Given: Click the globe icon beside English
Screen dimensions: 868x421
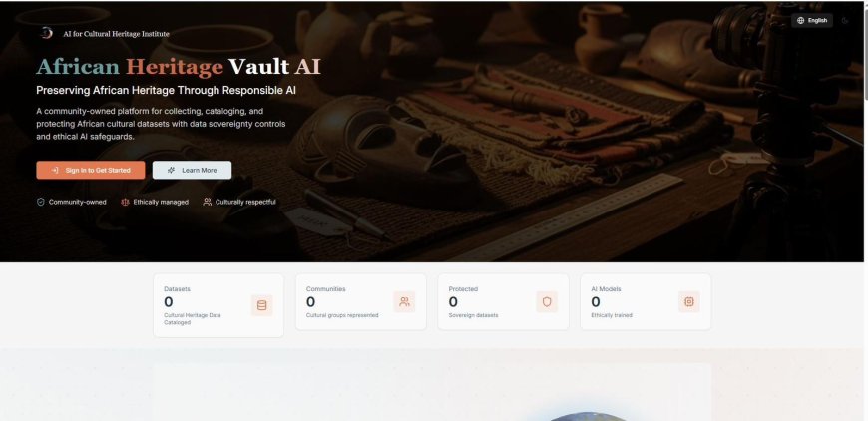Looking at the screenshot, I should tap(800, 21).
